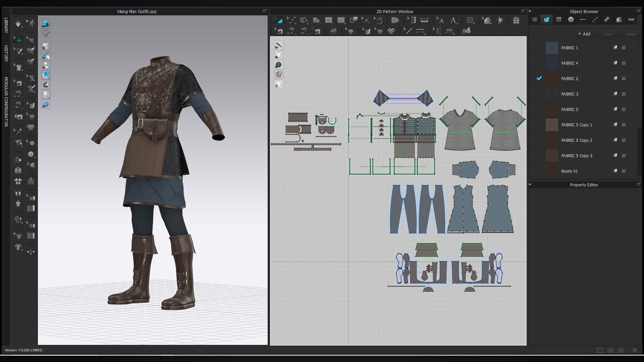Viewport: 644px width, 362px height.
Task: Open the HISTORY side tab
Action: [6, 54]
